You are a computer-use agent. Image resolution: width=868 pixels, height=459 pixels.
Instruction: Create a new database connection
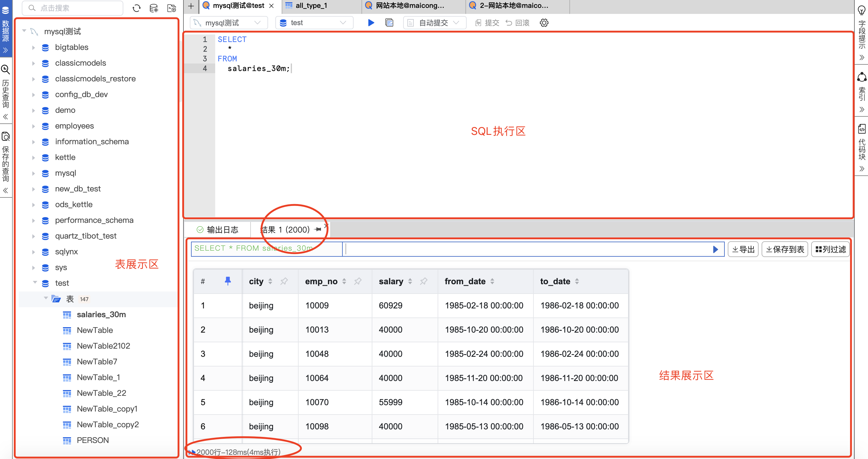pyautogui.click(x=154, y=8)
